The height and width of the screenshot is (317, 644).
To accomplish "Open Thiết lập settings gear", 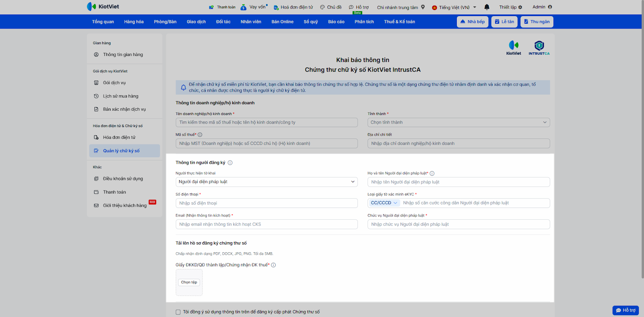I will 520,7.
